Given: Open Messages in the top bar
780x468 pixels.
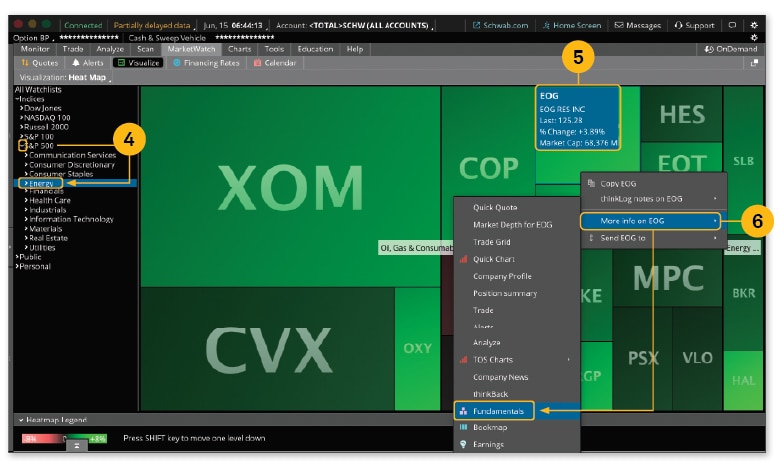Looking at the screenshot, I should pos(638,25).
